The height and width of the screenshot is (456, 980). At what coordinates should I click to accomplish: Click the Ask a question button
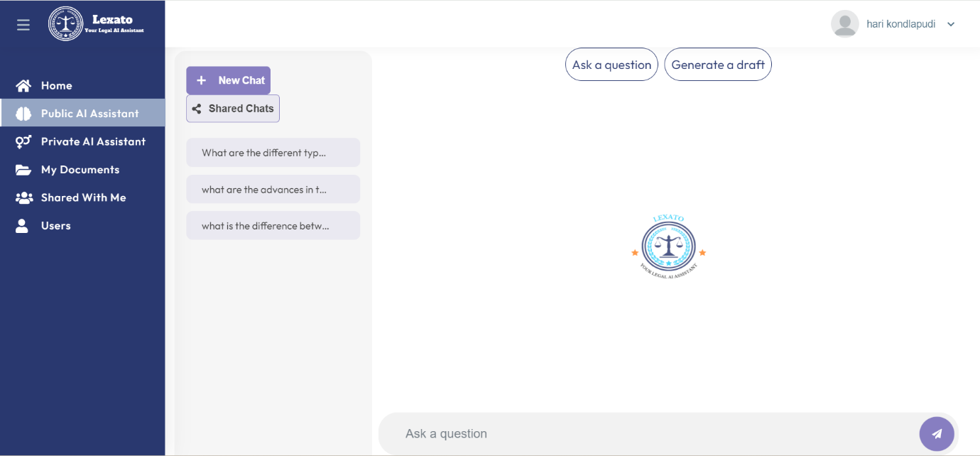[611, 64]
